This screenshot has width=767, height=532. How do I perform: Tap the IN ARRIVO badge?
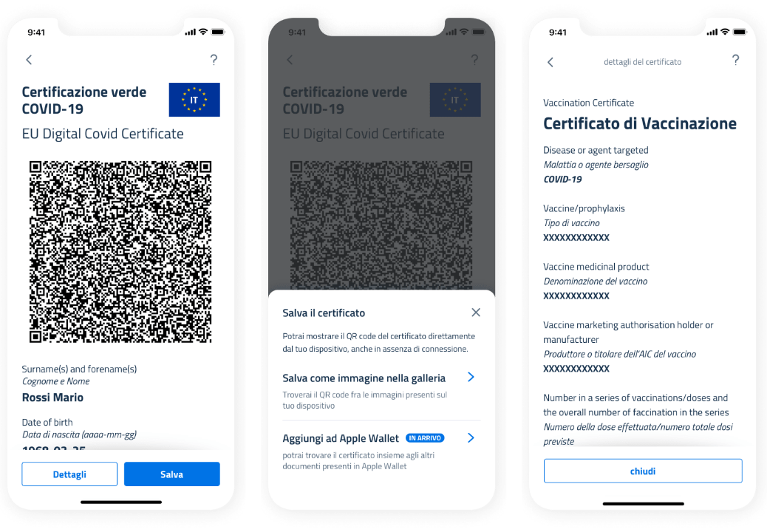tap(425, 438)
